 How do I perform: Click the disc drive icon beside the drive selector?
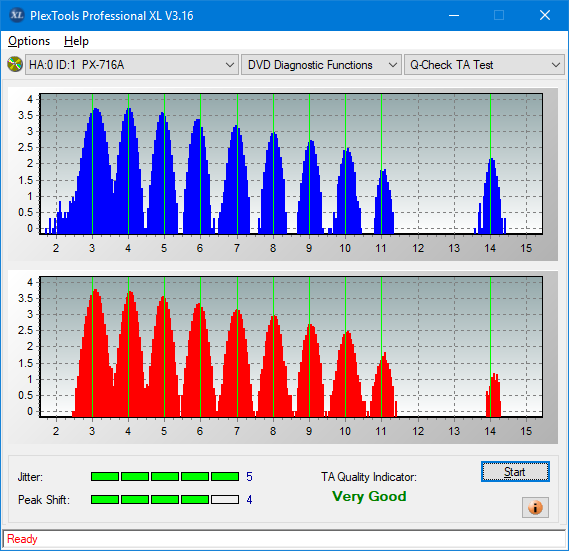tap(15, 64)
